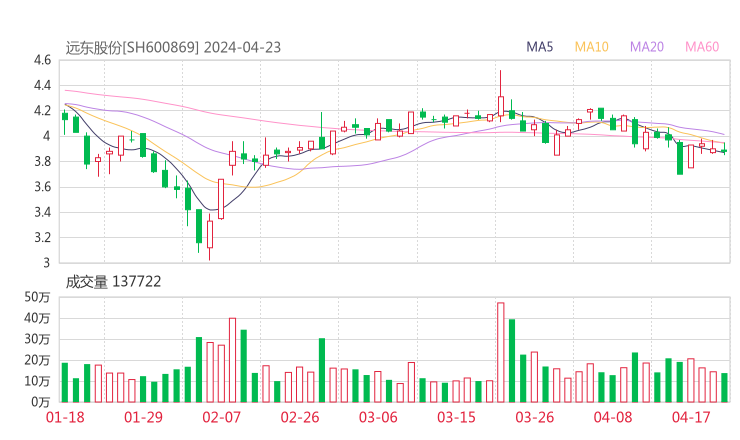Click the 03-15 date axis label
This screenshot has width=740, height=440.
pyautogui.click(x=456, y=417)
